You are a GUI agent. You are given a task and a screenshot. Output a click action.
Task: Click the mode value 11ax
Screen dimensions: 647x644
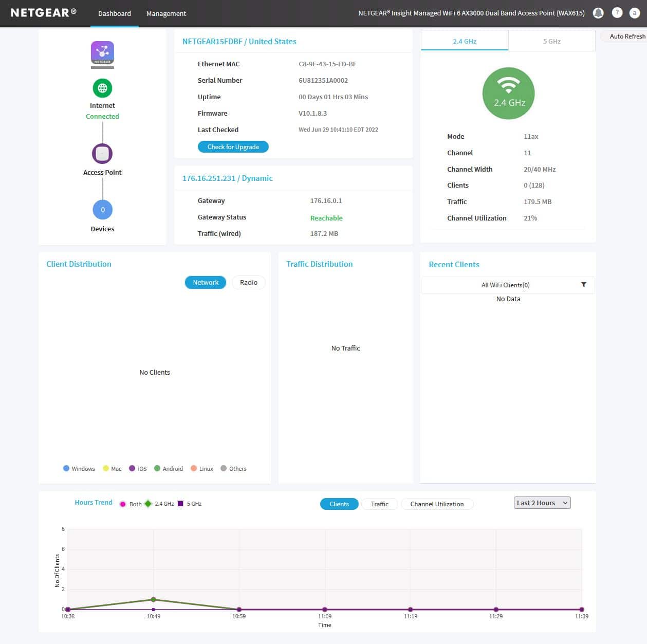[531, 137]
